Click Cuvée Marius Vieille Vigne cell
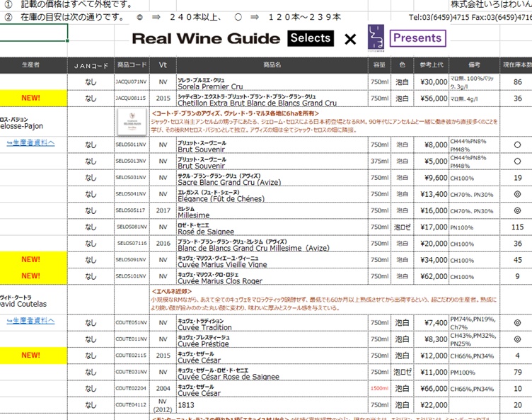 pos(272,260)
